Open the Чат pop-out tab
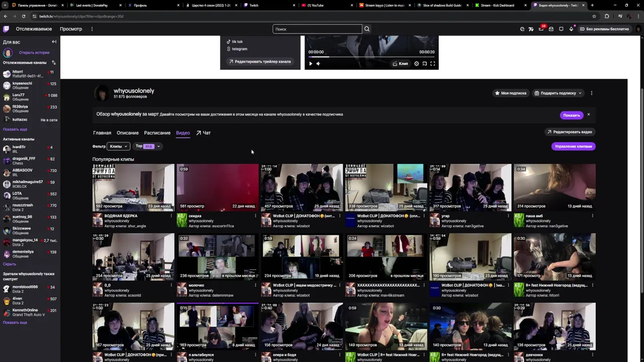 click(203, 133)
